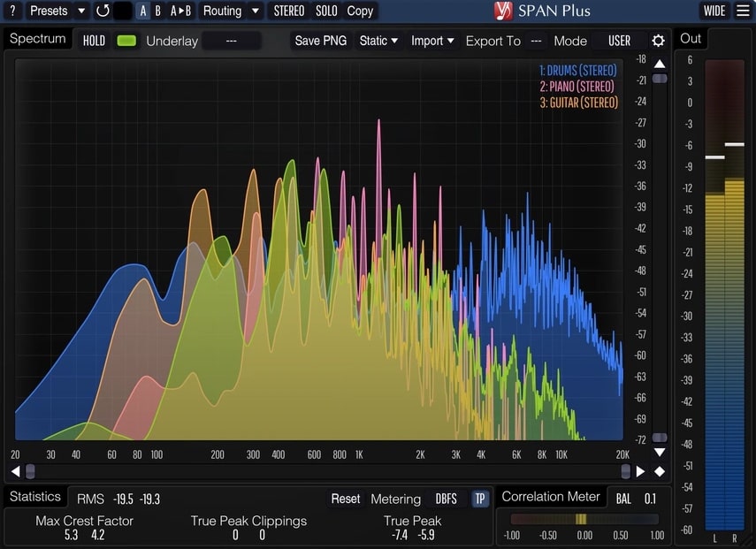Click the frequency range scrollbar left handle

(x=30, y=471)
